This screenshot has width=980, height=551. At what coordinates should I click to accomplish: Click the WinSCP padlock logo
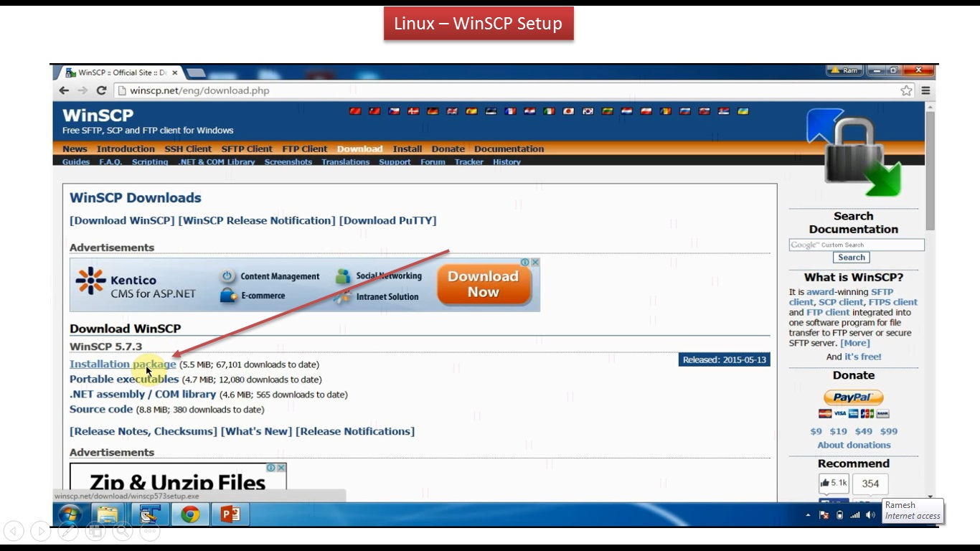[x=852, y=152]
